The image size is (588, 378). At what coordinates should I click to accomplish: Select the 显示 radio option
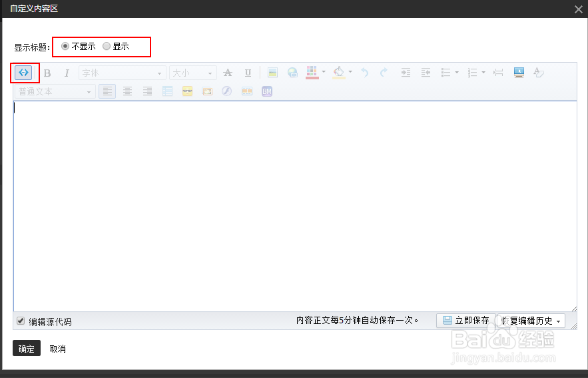pos(107,46)
